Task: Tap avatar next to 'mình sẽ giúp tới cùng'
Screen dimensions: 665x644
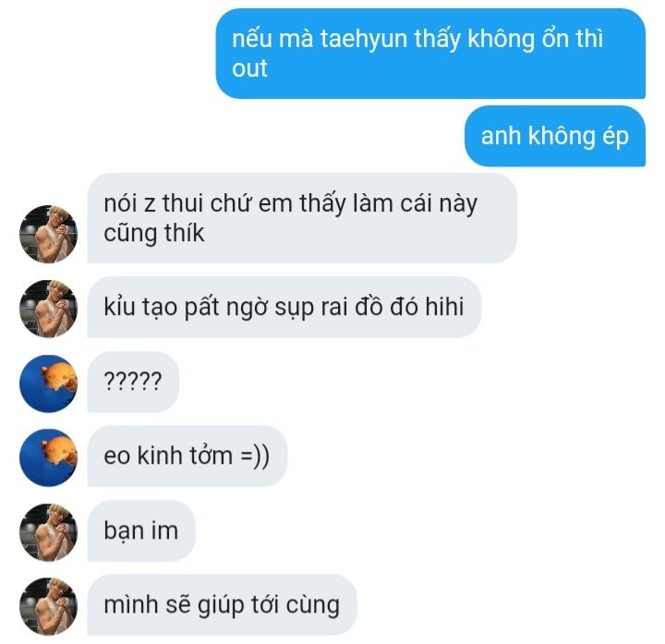Action: pos(48,606)
